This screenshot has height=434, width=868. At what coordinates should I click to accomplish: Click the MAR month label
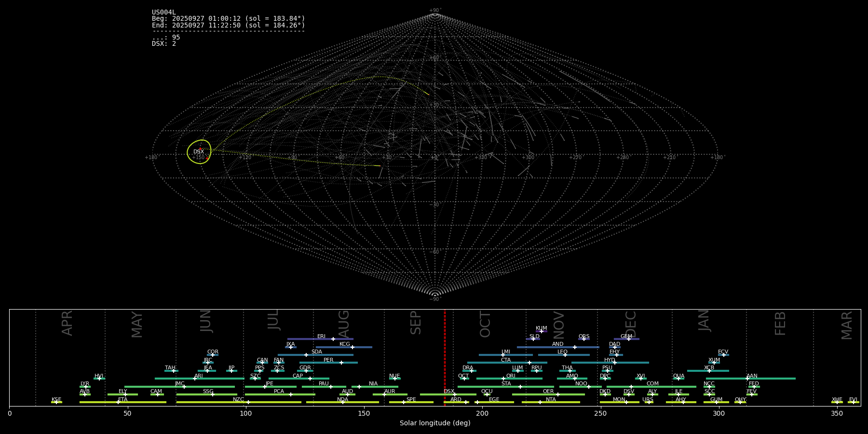tap(847, 325)
